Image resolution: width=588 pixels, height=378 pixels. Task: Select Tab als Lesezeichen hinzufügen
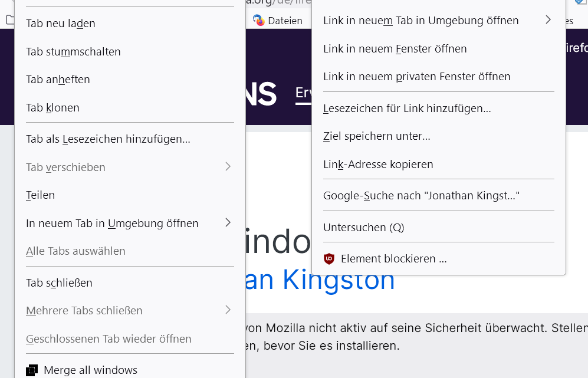pyautogui.click(x=108, y=139)
